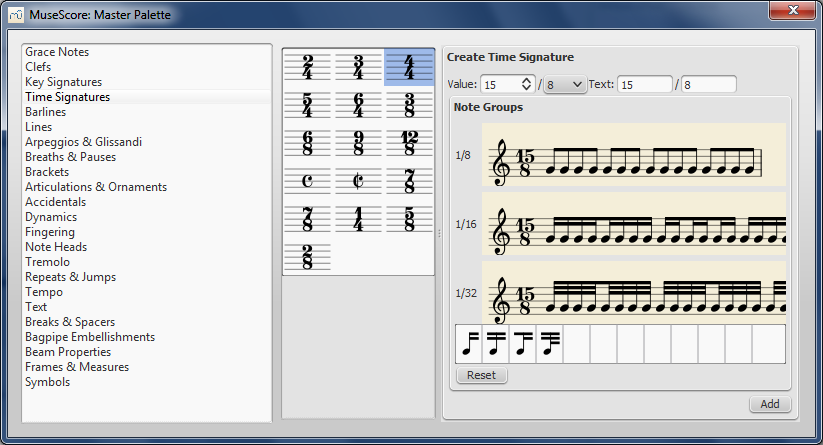The image size is (823, 445).
Task: Select the 6/4 time signature
Action: tap(358, 105)
